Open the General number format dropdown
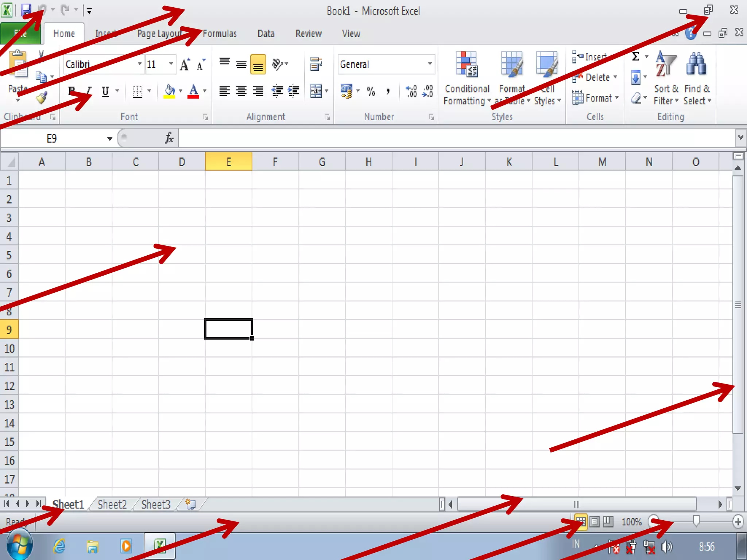 click(x=430, y=64)
